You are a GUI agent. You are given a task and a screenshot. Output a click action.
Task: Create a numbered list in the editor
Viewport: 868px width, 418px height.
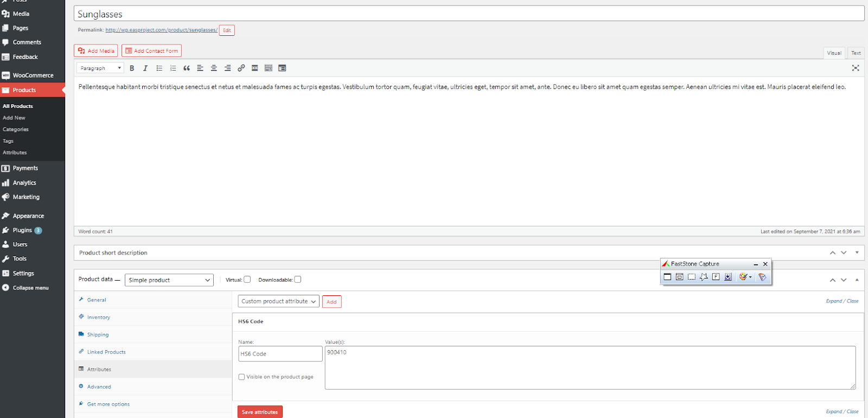pos(173,68)
